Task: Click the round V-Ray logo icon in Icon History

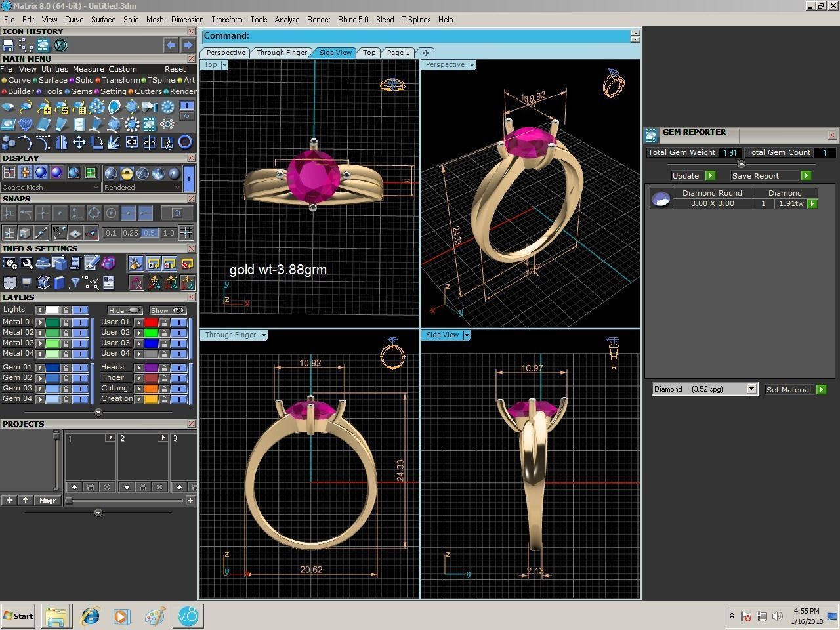Action: (x=61, y=45)
